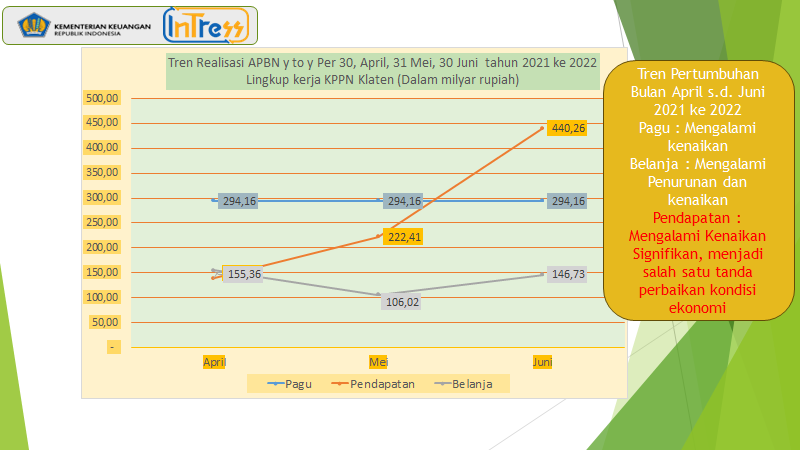This screenshot has height=450, width=800.
Task: Click the 250,00 y-axis value
Action: point(103,222)
